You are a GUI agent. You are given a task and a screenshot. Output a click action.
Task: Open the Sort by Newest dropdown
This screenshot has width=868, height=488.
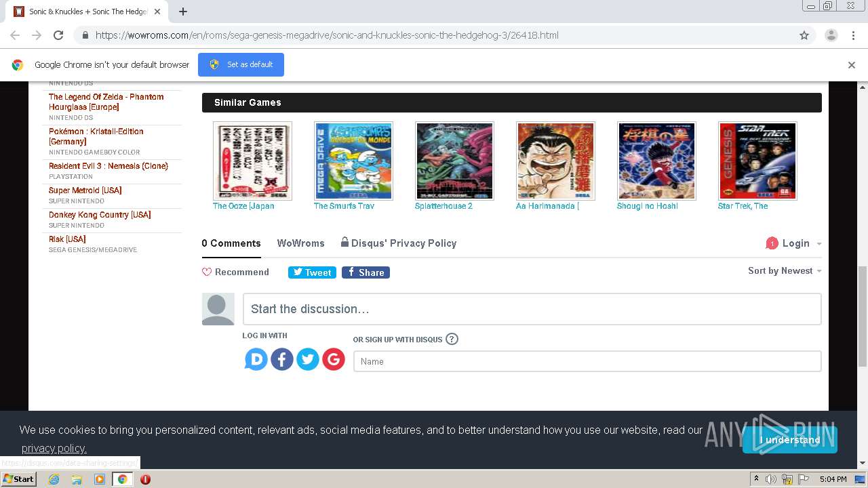(x=785, y=270)
